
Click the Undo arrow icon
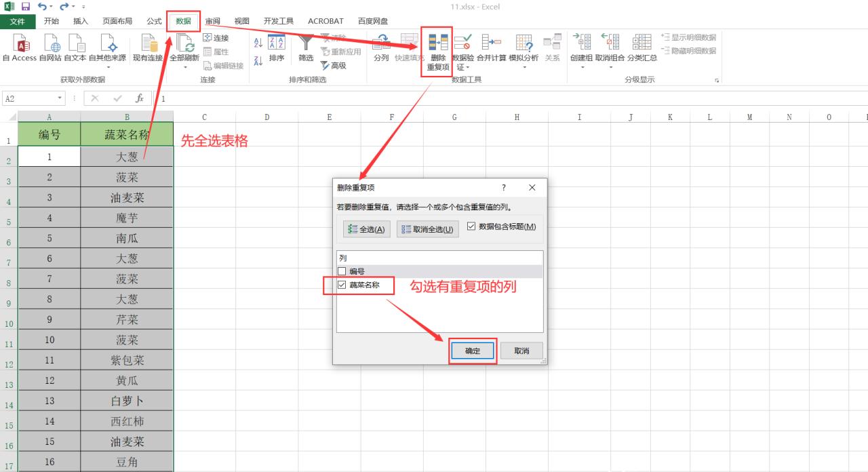click(42, 6)
